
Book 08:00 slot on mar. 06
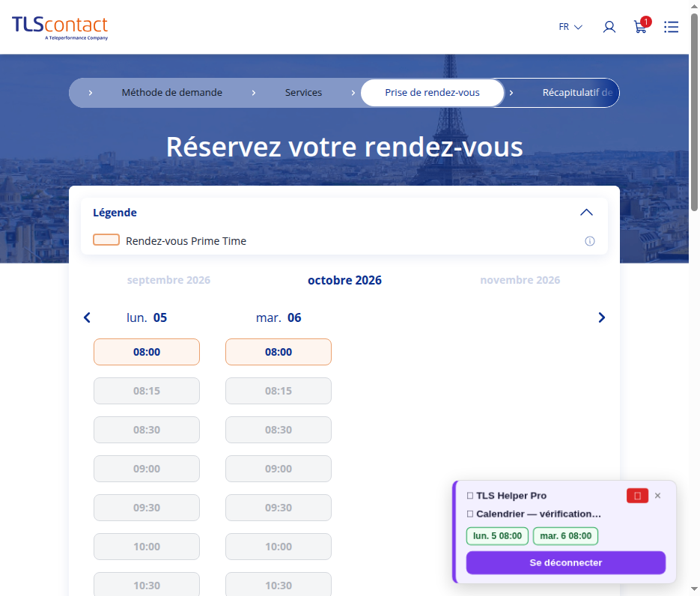click(279, 352)
